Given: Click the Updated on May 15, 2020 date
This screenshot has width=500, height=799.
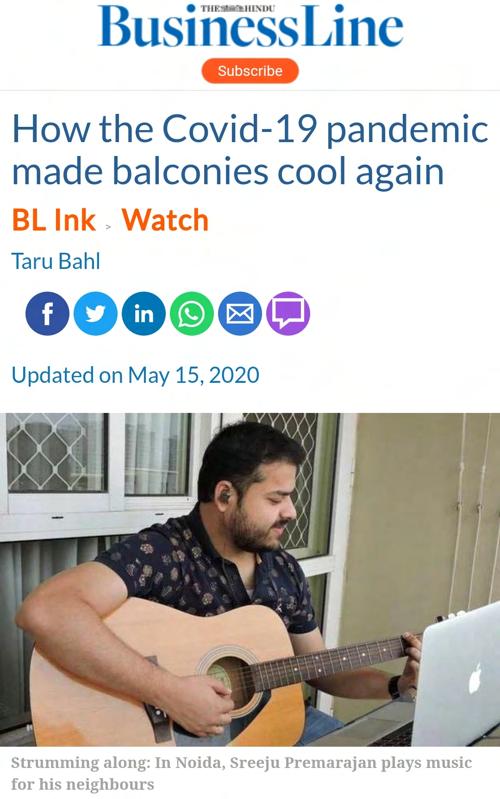Looking at the screenshot, I should 135,375.
